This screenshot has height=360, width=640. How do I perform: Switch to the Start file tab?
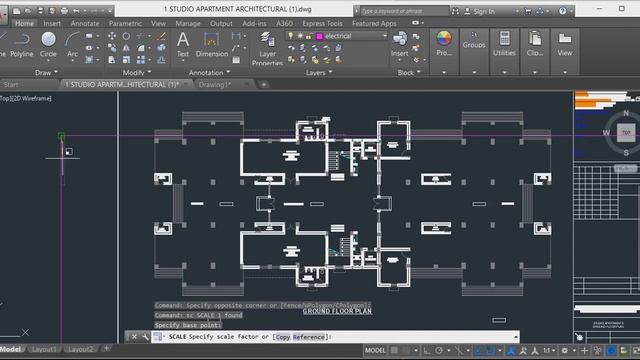[11, 84]
